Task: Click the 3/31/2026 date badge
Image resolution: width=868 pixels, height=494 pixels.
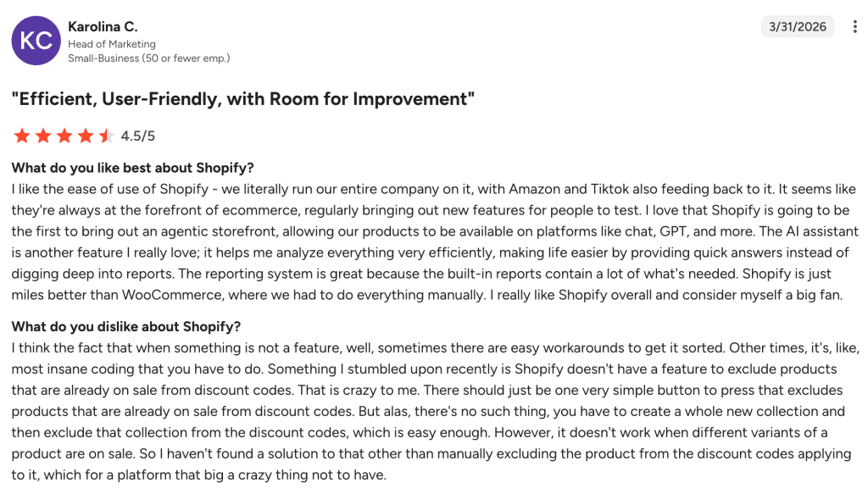Action: 797,27
